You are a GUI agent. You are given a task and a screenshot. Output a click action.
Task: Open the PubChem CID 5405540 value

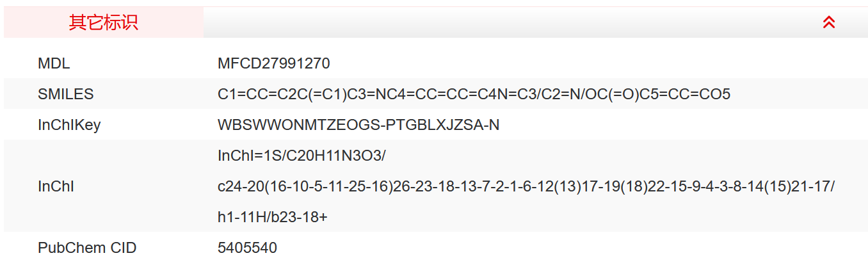[x=247, y=248]
